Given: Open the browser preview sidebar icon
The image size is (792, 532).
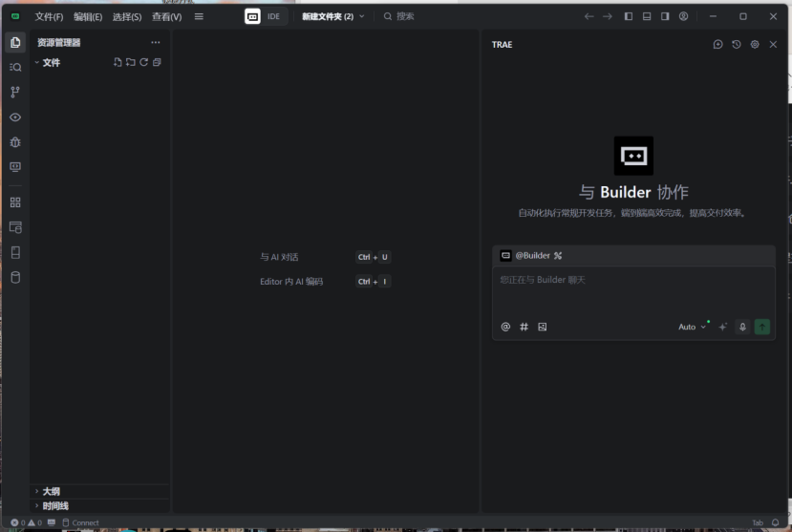Looking at the screenshot, I should point(15,227).
